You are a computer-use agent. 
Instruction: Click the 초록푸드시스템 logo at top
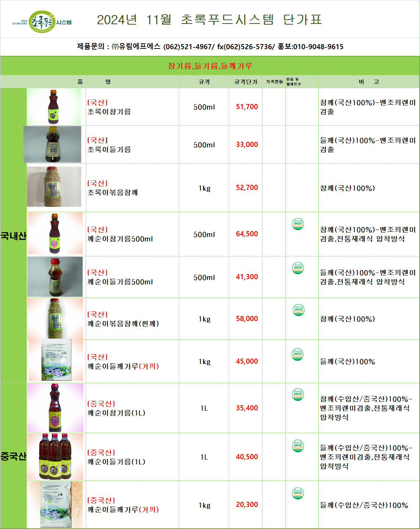(42, 22)
